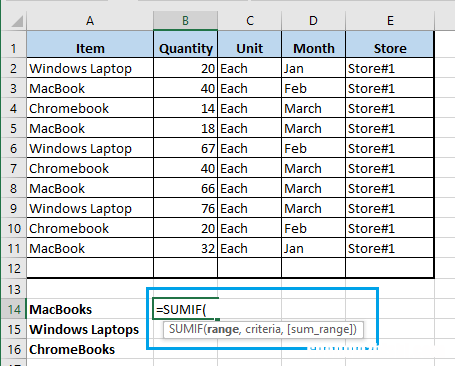The height and width of the screenshot is (366, 455).
Task: Select Windows Laptop cell in row 2
Action: [x=90, y=68]
